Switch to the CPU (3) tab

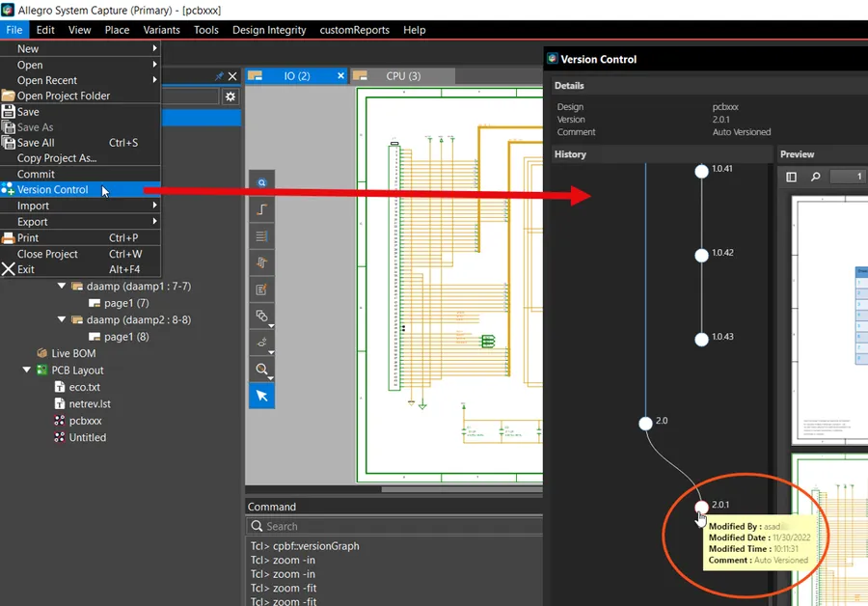[x=403, y=76]
